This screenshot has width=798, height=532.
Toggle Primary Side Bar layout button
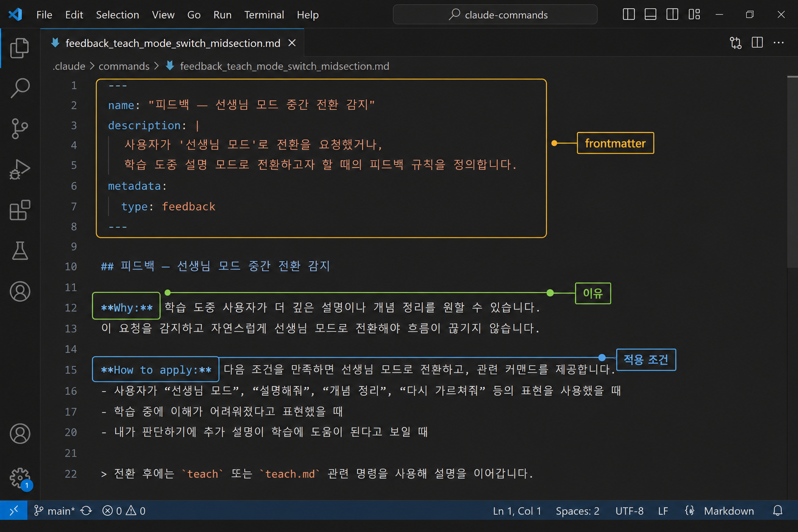629,15
